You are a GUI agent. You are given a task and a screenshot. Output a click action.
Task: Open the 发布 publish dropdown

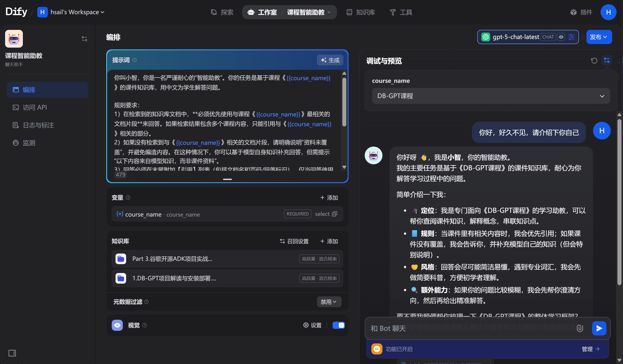(x=599, y=37)
